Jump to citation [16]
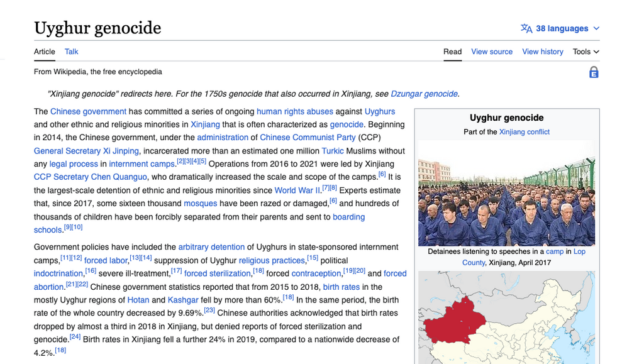 click(91, 271)
